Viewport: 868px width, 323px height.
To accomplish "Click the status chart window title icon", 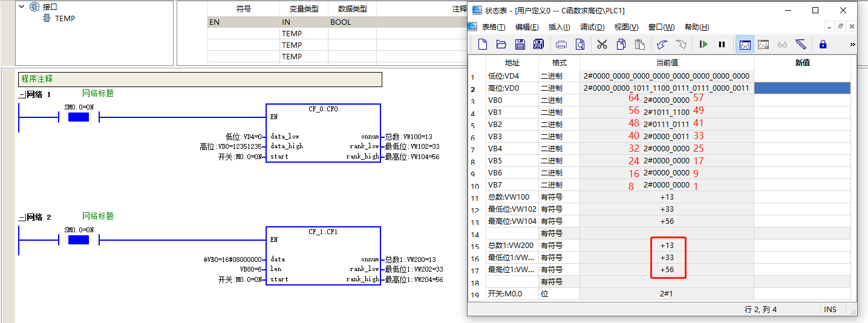I will point(477,10).
